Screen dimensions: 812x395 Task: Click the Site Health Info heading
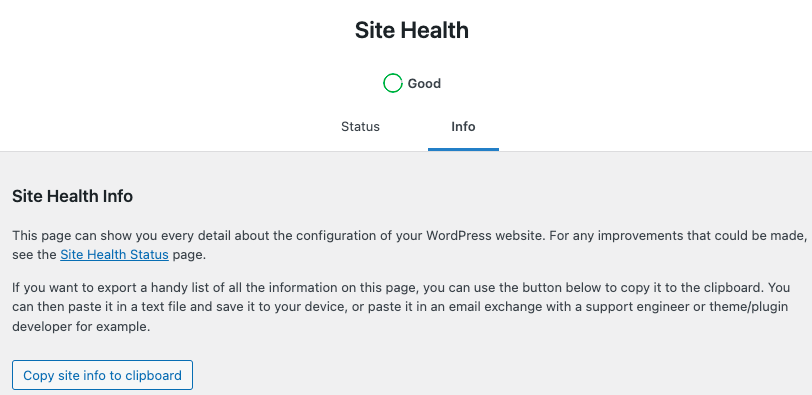(72, 197)
